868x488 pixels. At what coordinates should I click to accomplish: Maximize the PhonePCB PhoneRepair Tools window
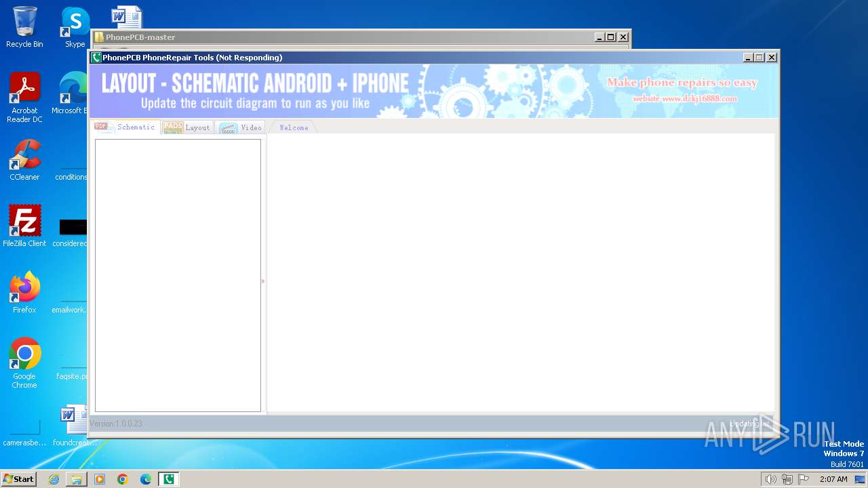coord(759,58)
